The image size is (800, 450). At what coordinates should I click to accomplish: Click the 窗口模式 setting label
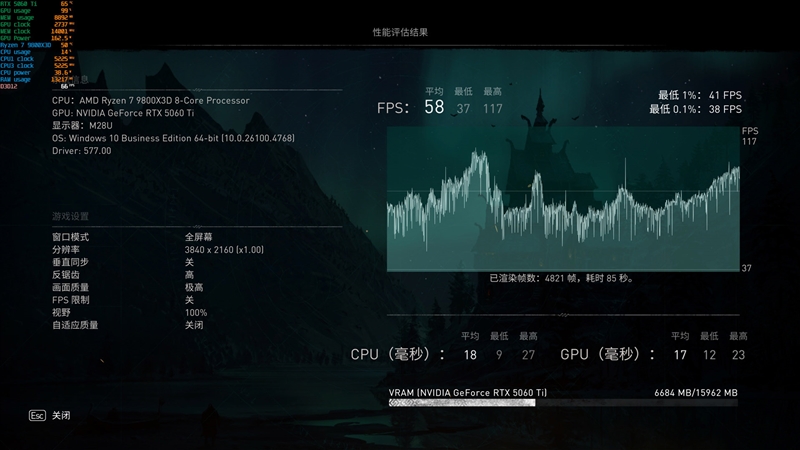click(x=70, y=237)
